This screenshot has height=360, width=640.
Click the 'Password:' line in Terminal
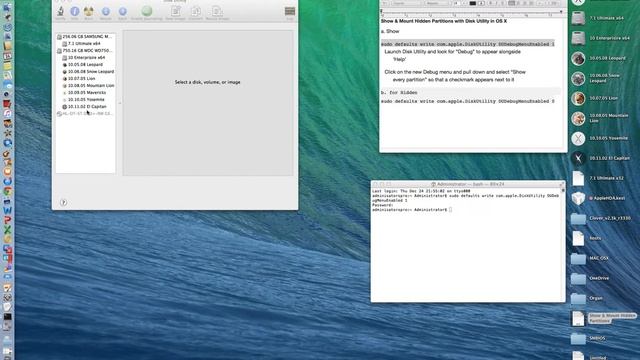click(382, 205)
